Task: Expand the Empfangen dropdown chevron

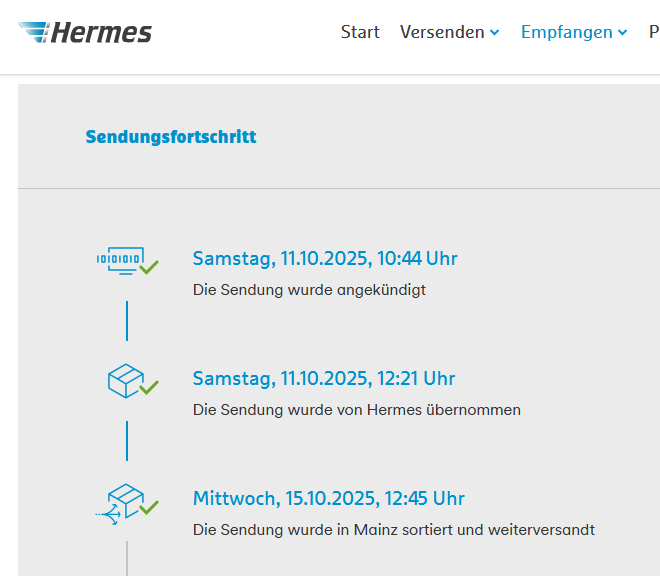Action: (622, 33)
